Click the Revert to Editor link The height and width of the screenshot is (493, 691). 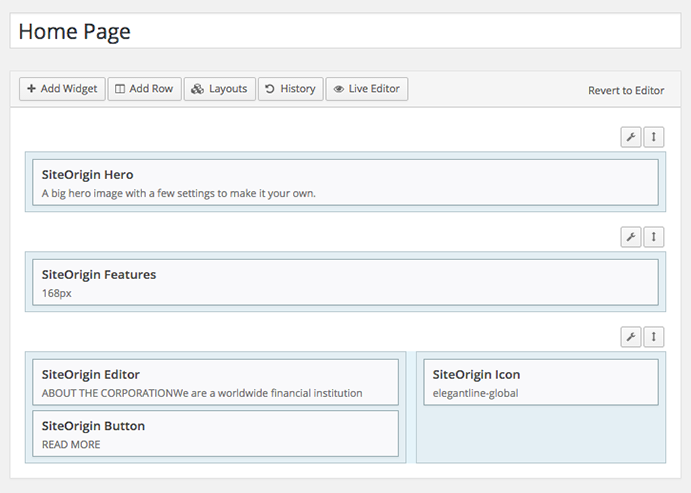pyautogui.click(x=626, y=90)
